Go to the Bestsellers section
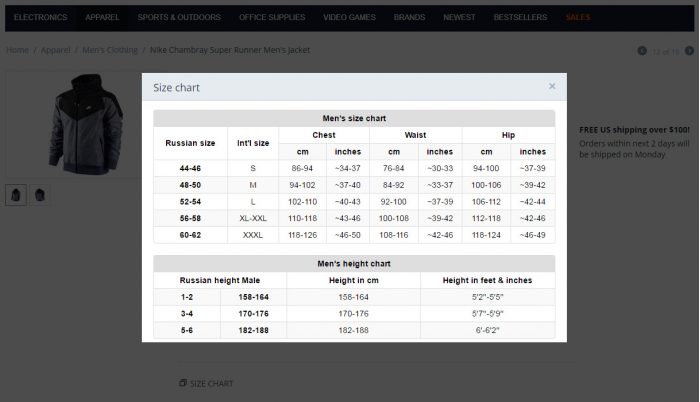 pyautogui.click(x=520, y=17)
